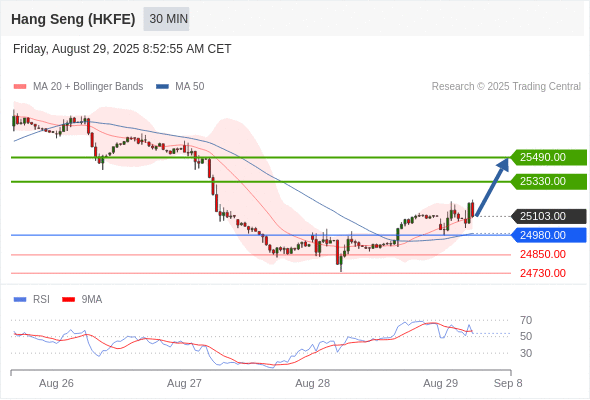Select the 24850.00 red support label
Image resolution: width=590 pixels, height=400 pixels.
[x=543, y=254]
